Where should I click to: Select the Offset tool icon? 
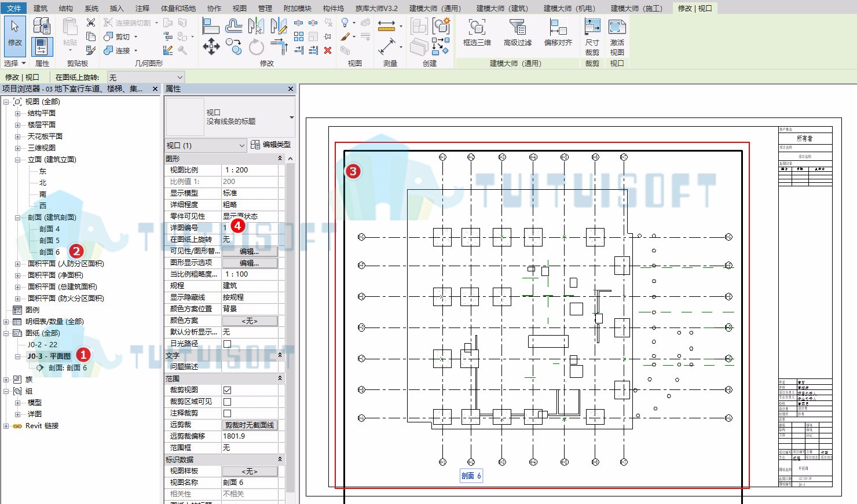pos(234,26)
